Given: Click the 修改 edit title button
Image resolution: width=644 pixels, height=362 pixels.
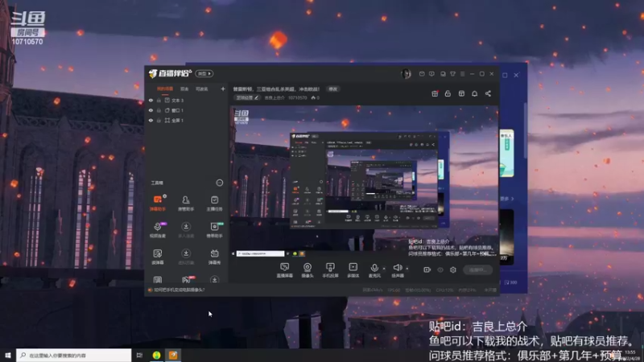Looking at the screenshot, I should coord(332,89).
